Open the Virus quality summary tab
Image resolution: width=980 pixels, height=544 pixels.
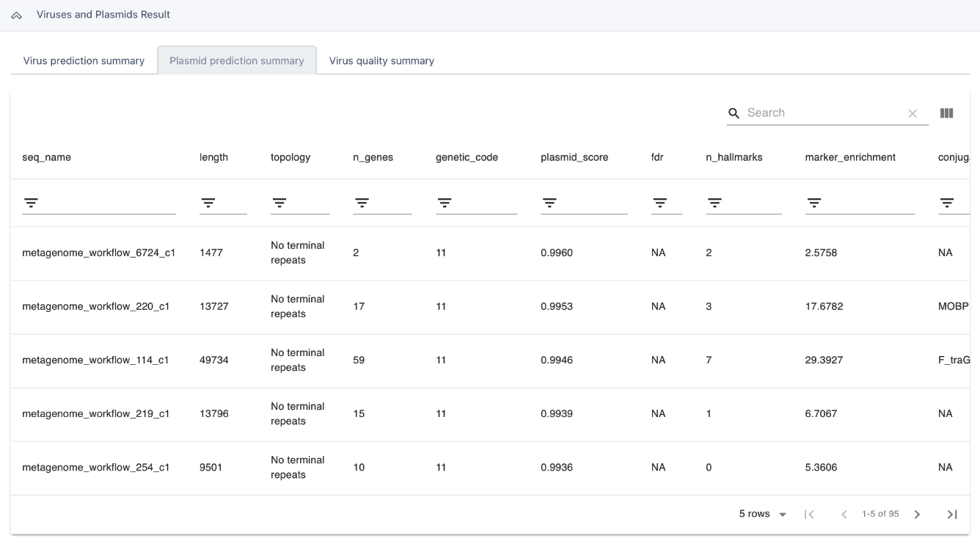pos(381,61)
